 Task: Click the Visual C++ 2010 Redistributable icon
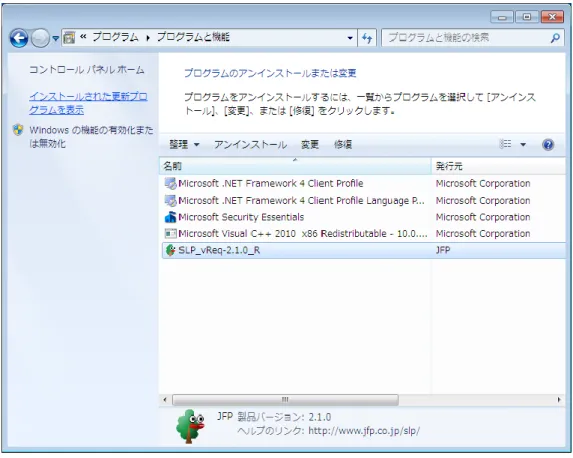(170, 233)
